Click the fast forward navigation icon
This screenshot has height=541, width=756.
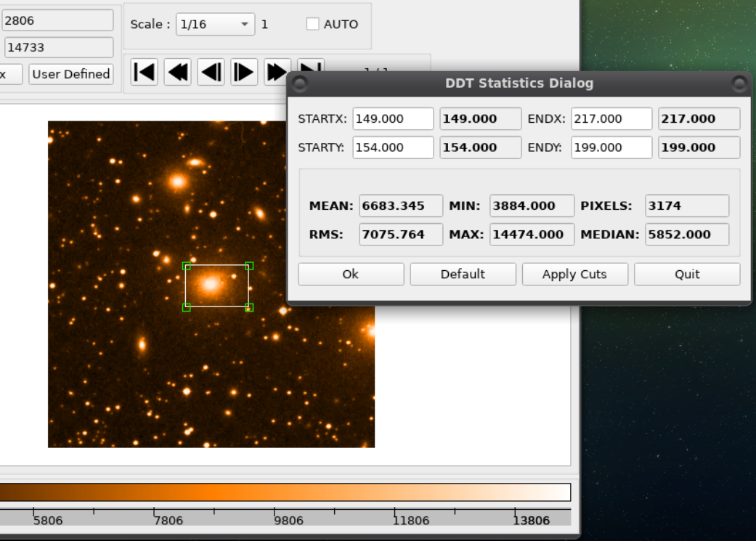click(x=277, y=72)
